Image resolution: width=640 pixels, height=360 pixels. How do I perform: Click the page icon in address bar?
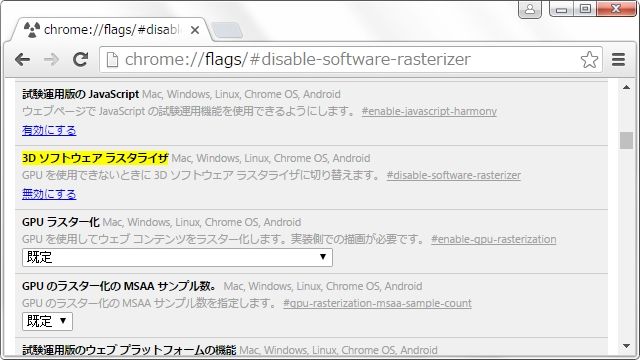112,60
